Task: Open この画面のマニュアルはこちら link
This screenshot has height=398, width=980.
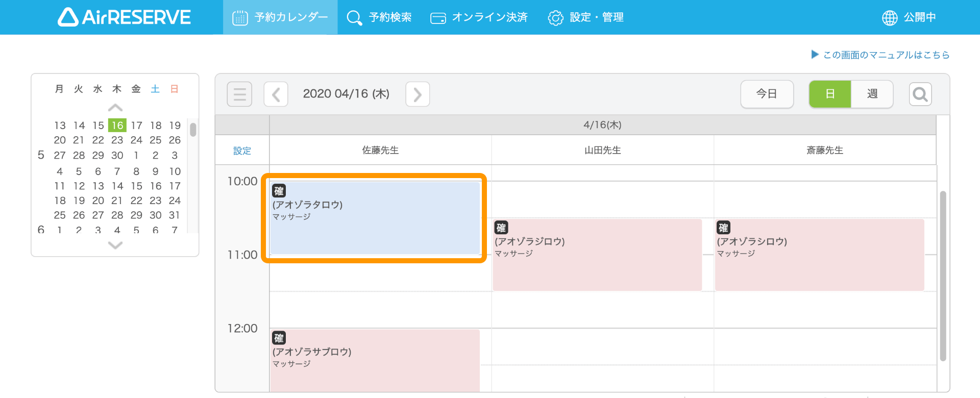Action: coord(880,55)
